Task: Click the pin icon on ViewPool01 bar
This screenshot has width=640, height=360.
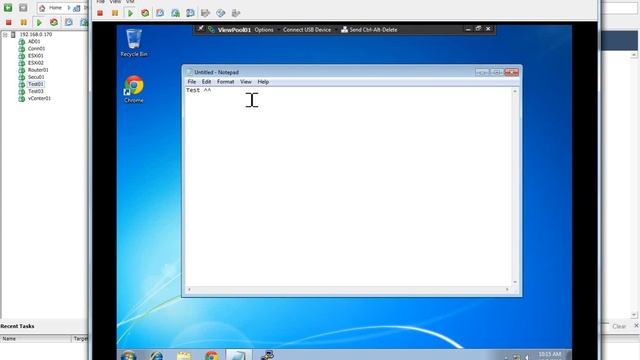Action: click(200, 29)
